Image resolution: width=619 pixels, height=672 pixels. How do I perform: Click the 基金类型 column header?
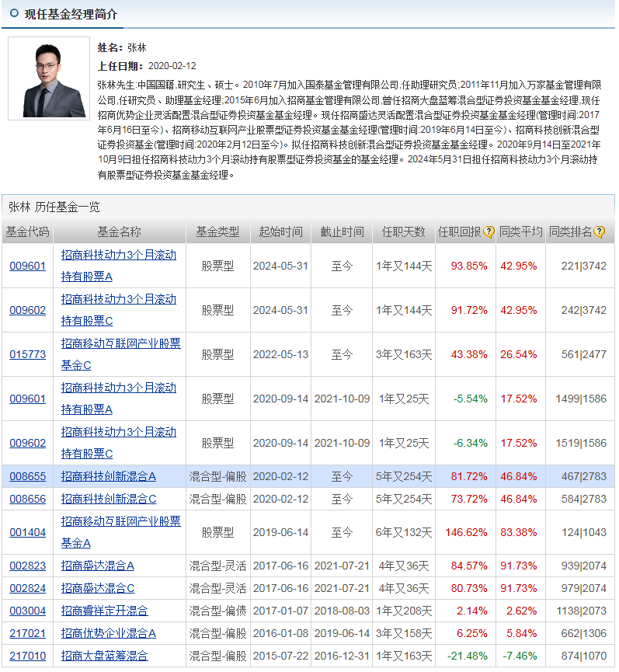[218, 232]
